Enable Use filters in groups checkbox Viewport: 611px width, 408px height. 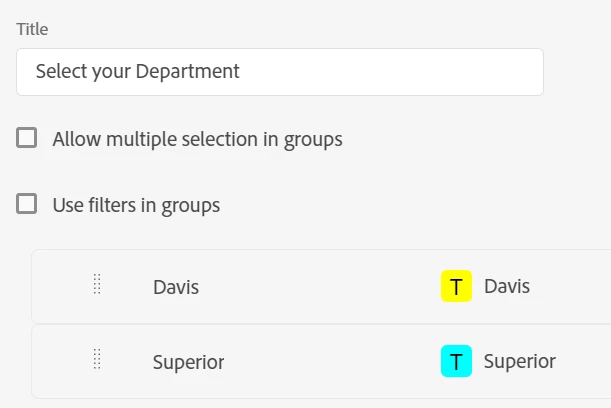[27, 204]
